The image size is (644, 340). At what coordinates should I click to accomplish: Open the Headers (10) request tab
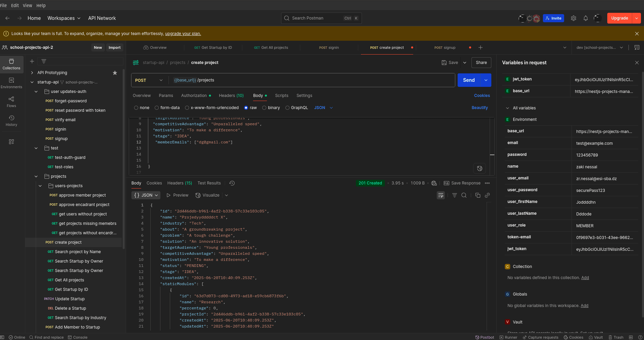click(231, 96)
